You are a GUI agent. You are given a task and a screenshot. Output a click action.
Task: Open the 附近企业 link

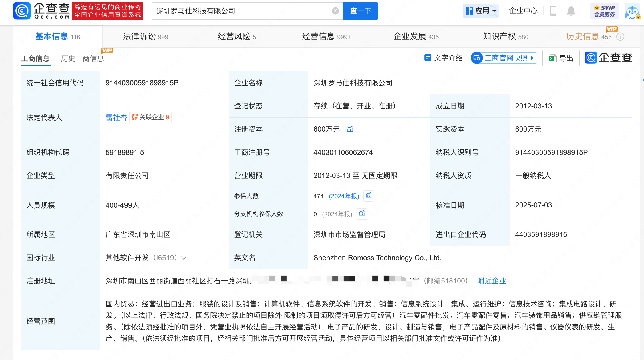point(492,281)
